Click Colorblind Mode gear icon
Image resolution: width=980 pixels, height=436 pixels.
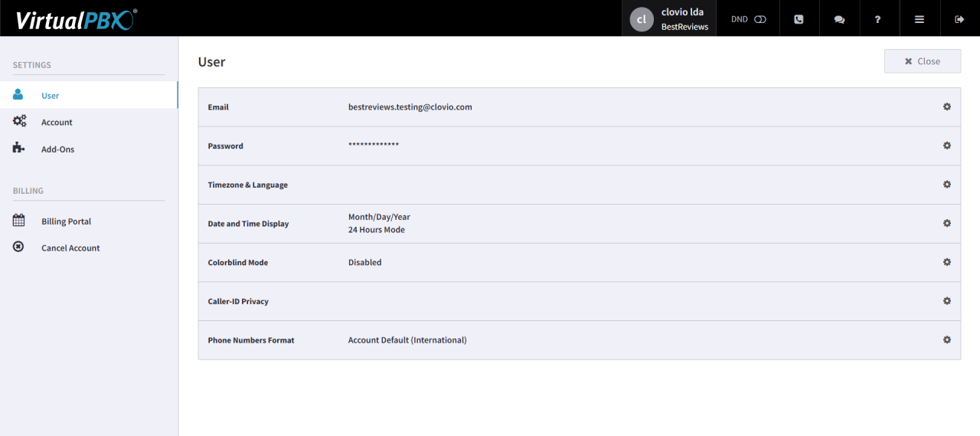947,262
